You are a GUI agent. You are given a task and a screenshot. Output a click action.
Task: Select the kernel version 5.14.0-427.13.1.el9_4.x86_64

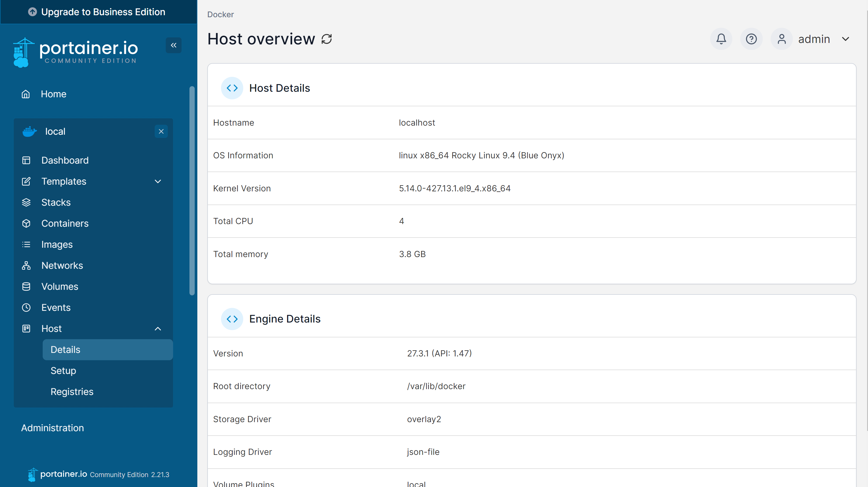455,188
